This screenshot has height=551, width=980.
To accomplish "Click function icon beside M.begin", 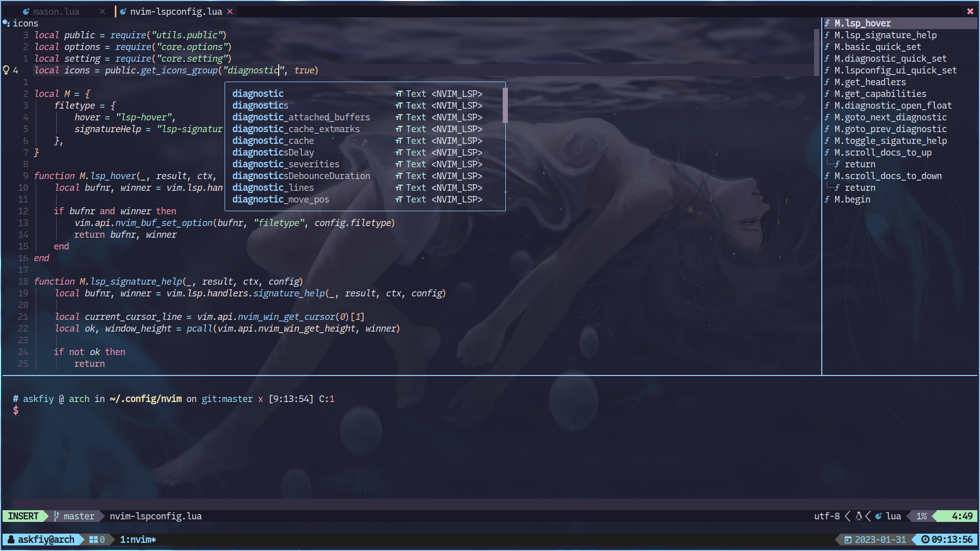I will (827, 199).
